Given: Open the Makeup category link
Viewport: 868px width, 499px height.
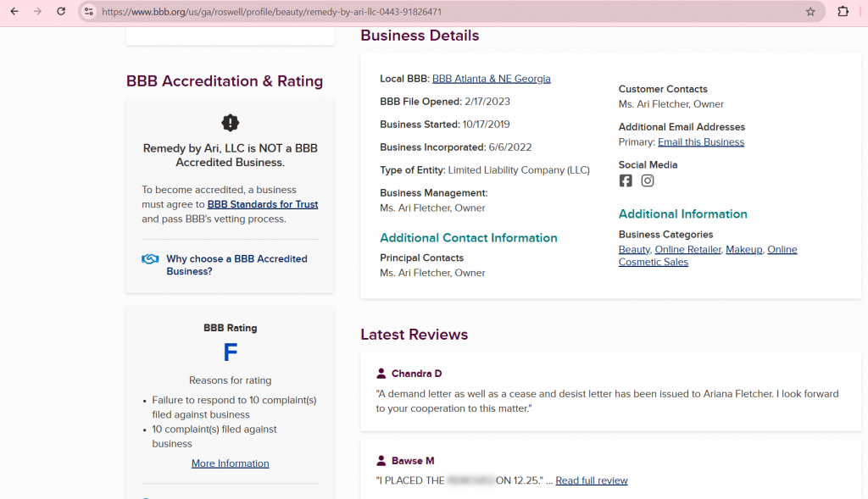Looking at the screenshot, I should pos(743,250).
